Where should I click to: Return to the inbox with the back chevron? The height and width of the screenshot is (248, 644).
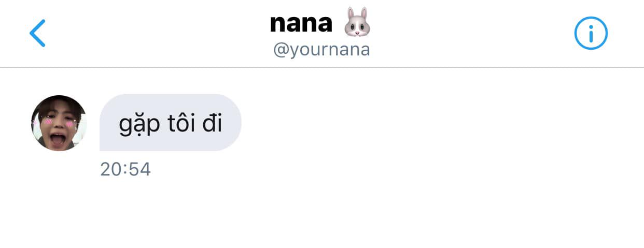pos(38,33)
